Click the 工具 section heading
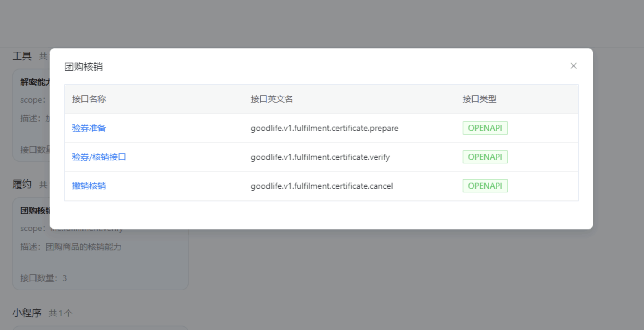The height and width of the screenshot is (330, 644). tap(22, 56)
